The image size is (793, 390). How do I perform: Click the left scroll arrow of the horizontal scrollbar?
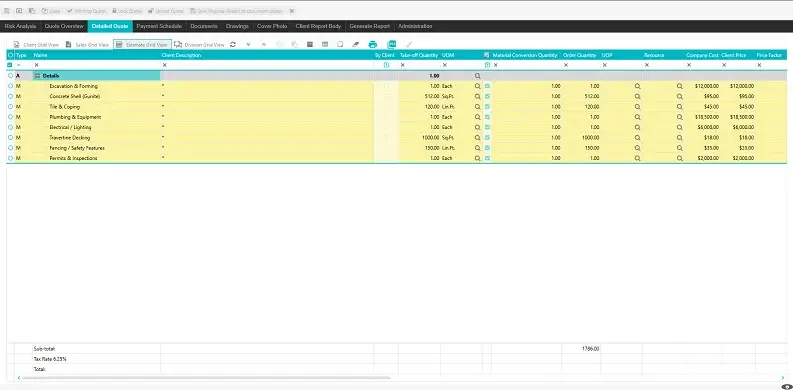(x=19, y=378)
